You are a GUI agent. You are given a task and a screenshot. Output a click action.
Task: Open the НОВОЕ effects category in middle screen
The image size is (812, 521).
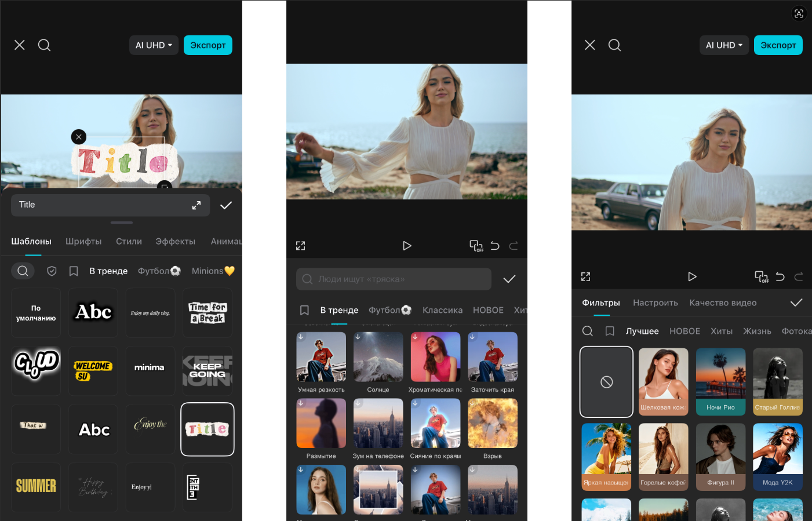click(488, 311)
